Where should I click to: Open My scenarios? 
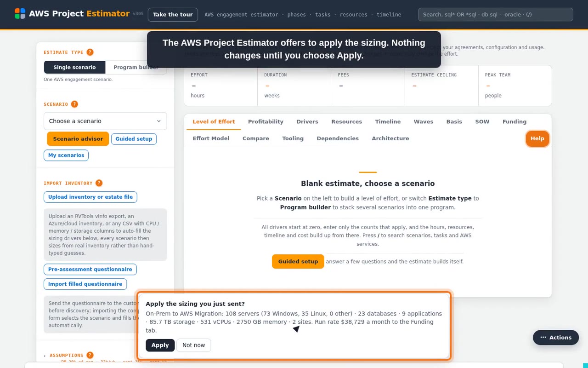point(66,155)
